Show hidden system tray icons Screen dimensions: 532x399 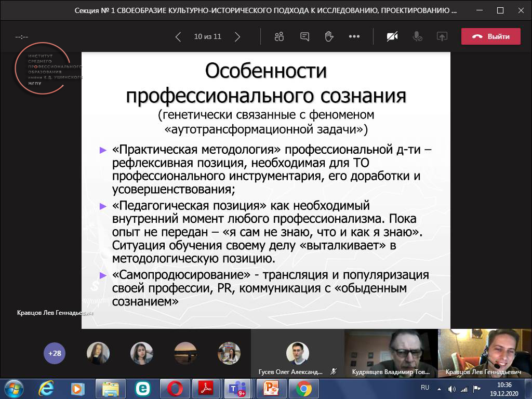(440, 389)
